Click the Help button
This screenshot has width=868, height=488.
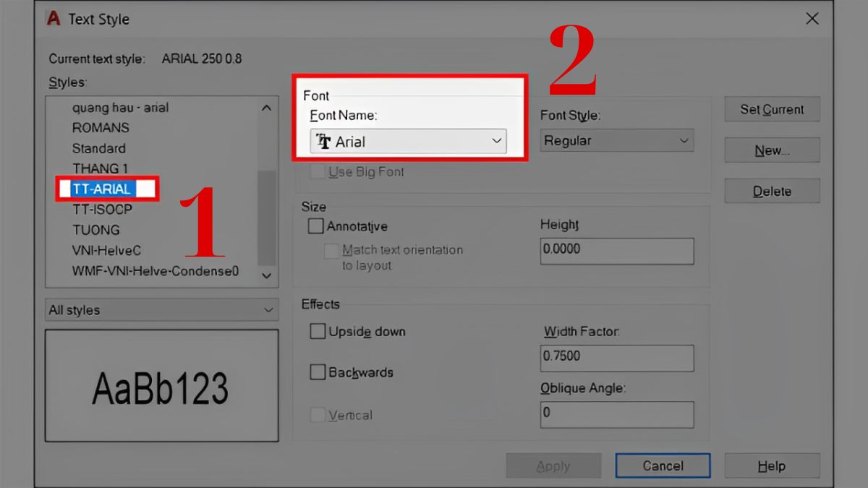pos(772,466)
